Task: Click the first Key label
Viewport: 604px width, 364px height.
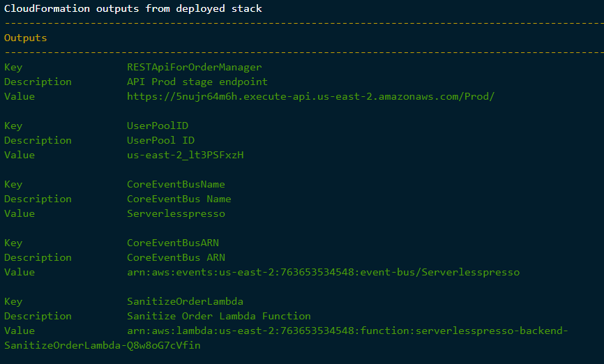Action: [13, 68]
